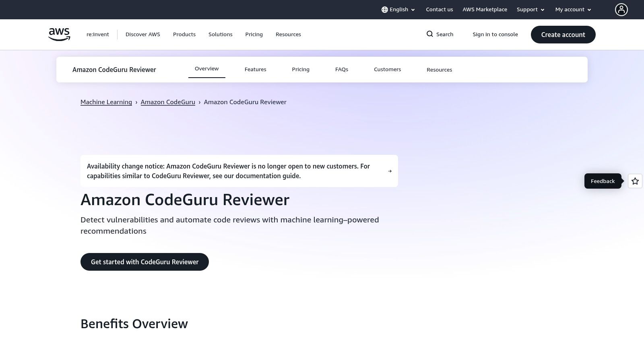644x362 pixels.
Task: Click the AWS logo
Action: pyautogui.click(x=59, y=34)
